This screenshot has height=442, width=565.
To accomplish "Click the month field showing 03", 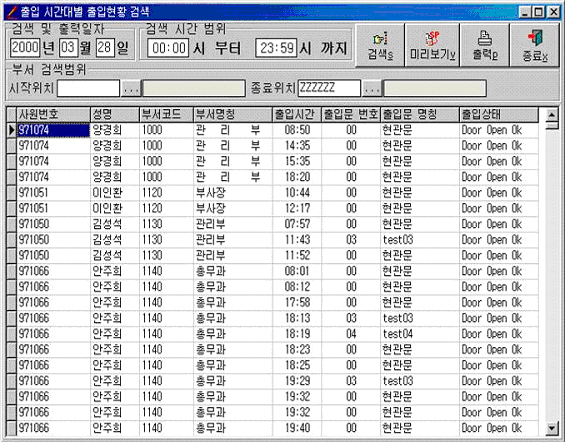I will click(68, 48).
